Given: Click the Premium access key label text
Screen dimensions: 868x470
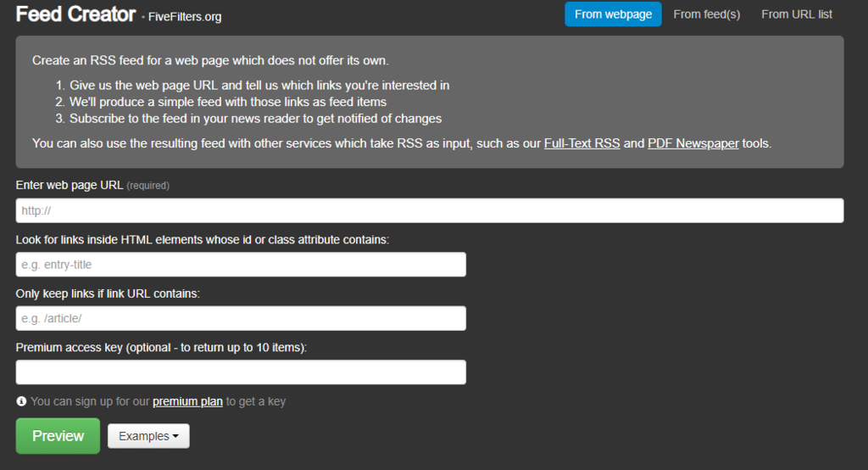Looking at the screenshot, I should click(x=161, y=348).
